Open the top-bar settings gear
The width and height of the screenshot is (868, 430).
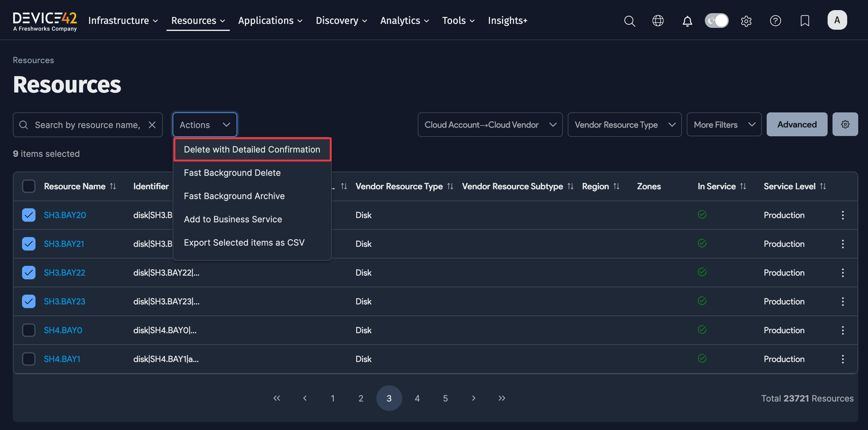746,21
